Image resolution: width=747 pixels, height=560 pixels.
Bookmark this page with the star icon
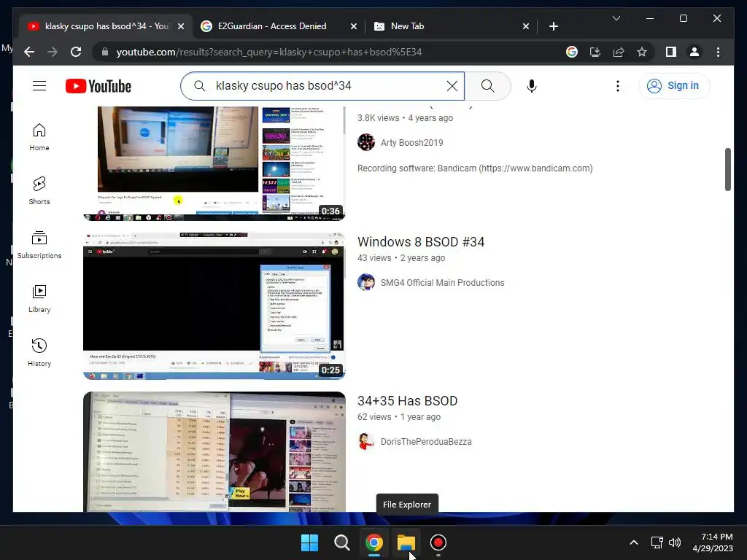(642, 52)
